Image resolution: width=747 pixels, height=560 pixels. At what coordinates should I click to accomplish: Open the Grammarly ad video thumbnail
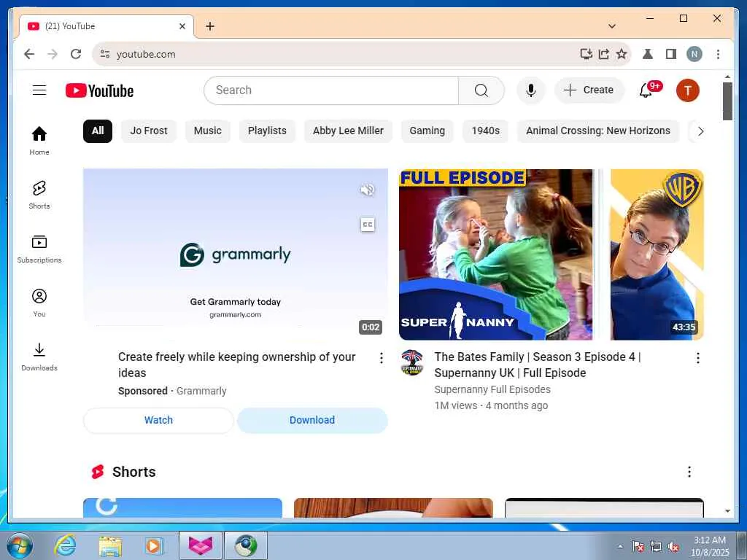coord(236,254)
